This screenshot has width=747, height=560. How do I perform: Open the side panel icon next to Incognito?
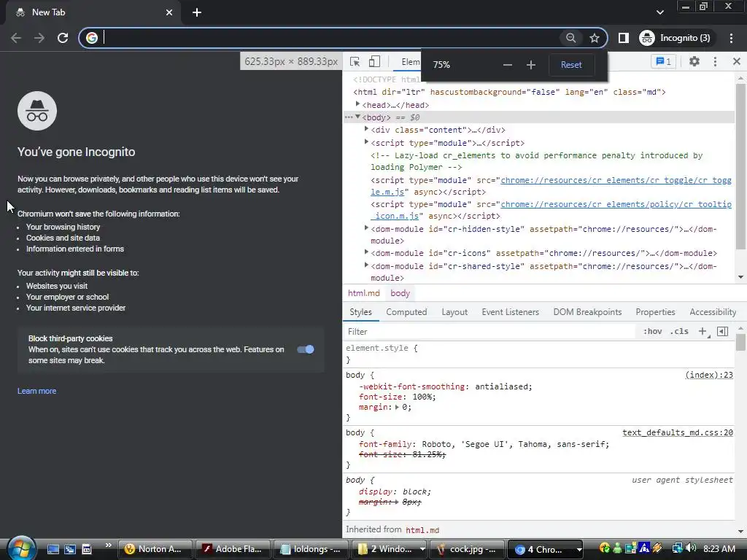(x=623, y=38)
